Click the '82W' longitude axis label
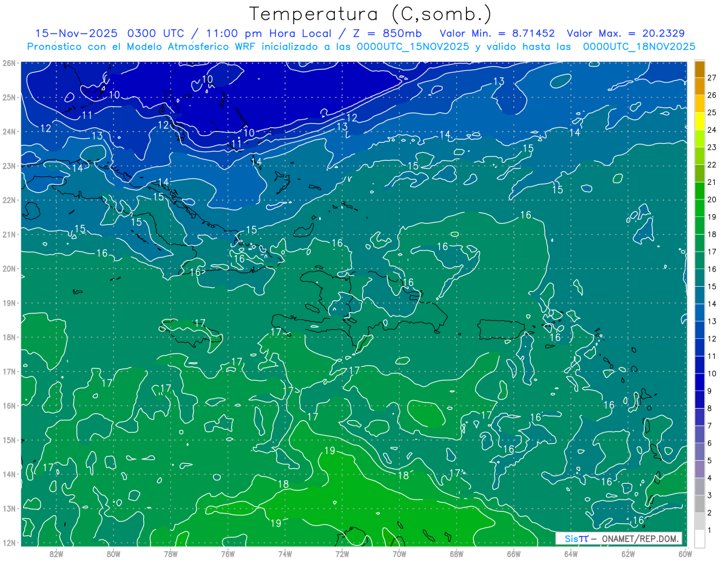 (x=56, y=554)
